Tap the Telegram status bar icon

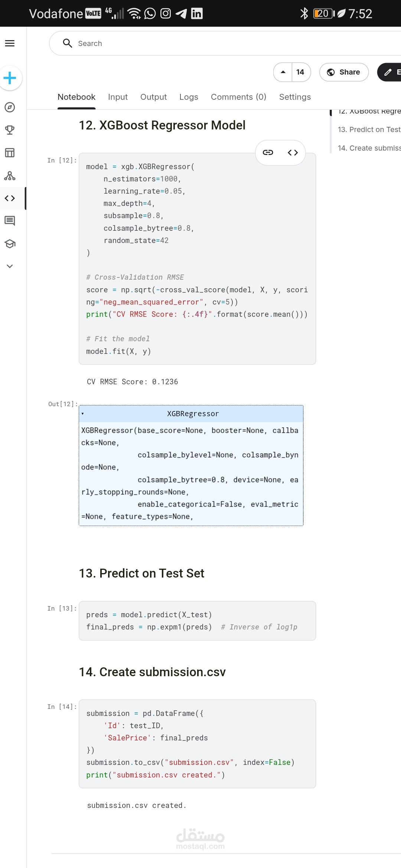(181, 14)
